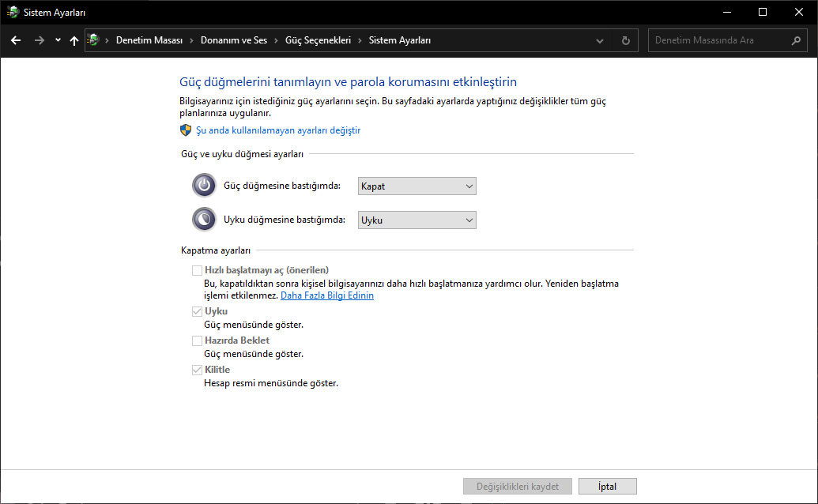Maximize the Sistem Ayarları window

click(x=763, y=12)
